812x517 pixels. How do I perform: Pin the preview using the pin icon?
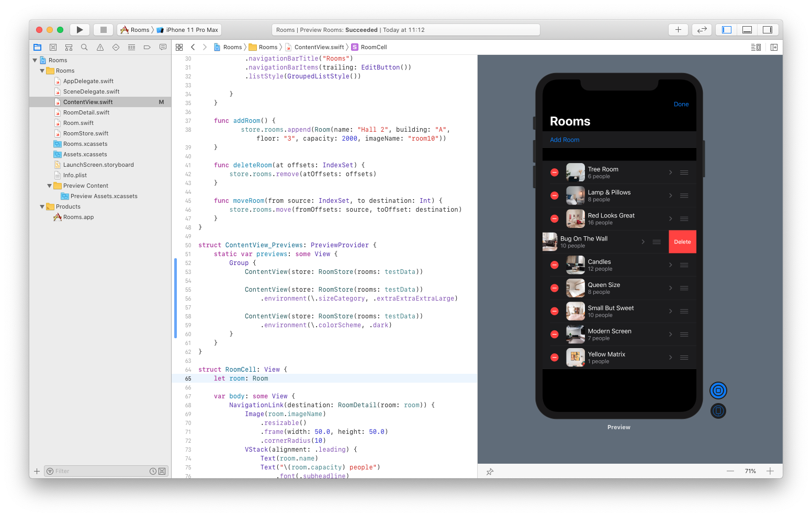click(x=490, y=471)
